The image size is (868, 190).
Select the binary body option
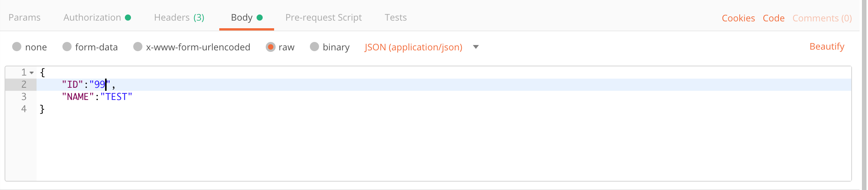[x=314, y=47]
